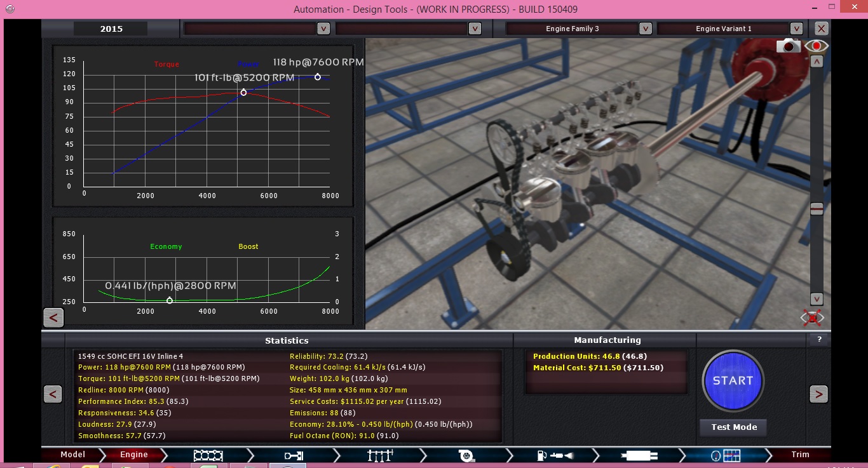Switch to the Trim tab
The height and width of the screenshot is (468, 868).
pyautogui.click(x=800, y=455)
